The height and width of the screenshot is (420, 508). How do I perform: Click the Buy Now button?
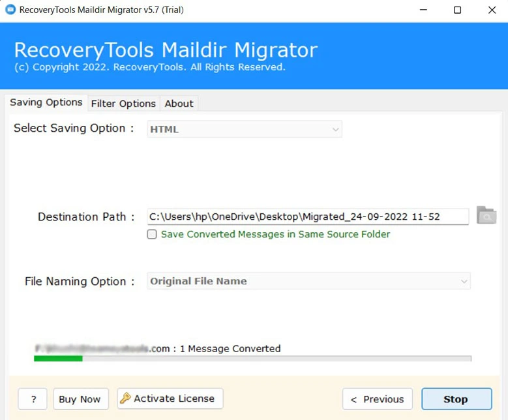(81, 399)
